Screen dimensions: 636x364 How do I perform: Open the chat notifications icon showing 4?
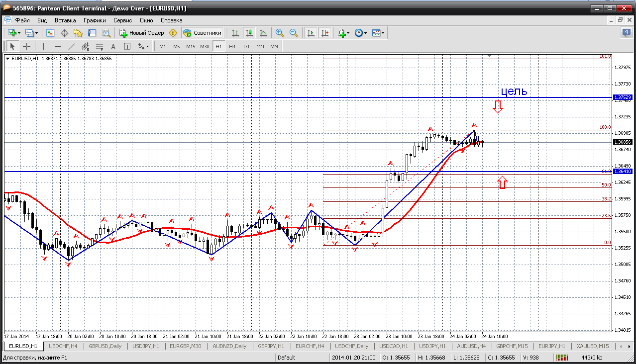(626, 33)
